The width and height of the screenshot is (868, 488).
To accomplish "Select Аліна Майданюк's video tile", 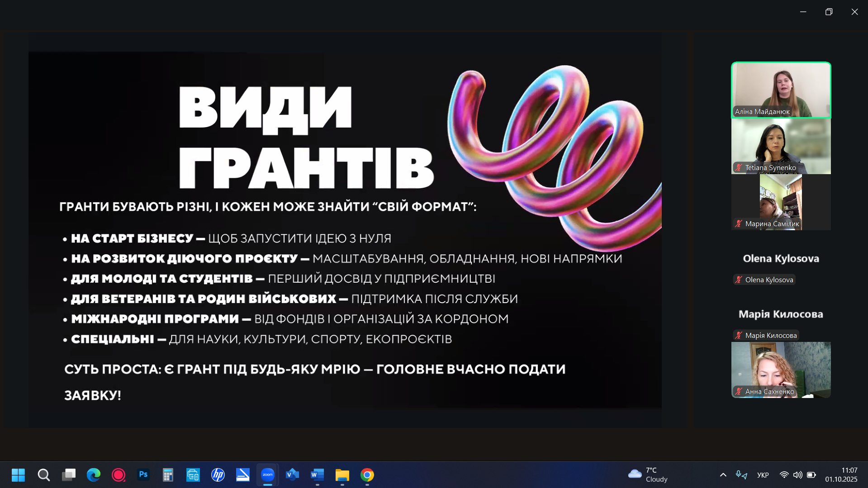I will coord(781,90).
